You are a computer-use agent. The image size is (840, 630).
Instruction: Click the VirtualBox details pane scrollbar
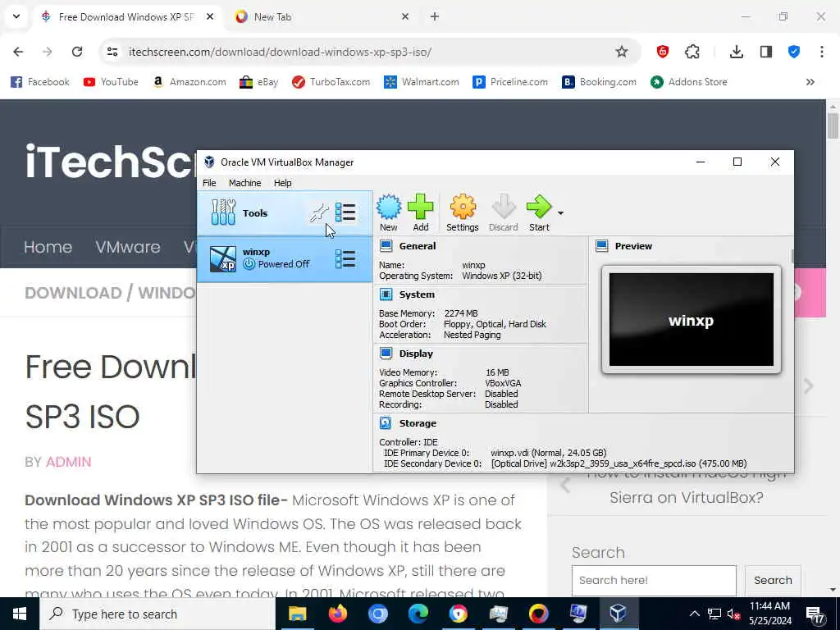pos(792,256)
